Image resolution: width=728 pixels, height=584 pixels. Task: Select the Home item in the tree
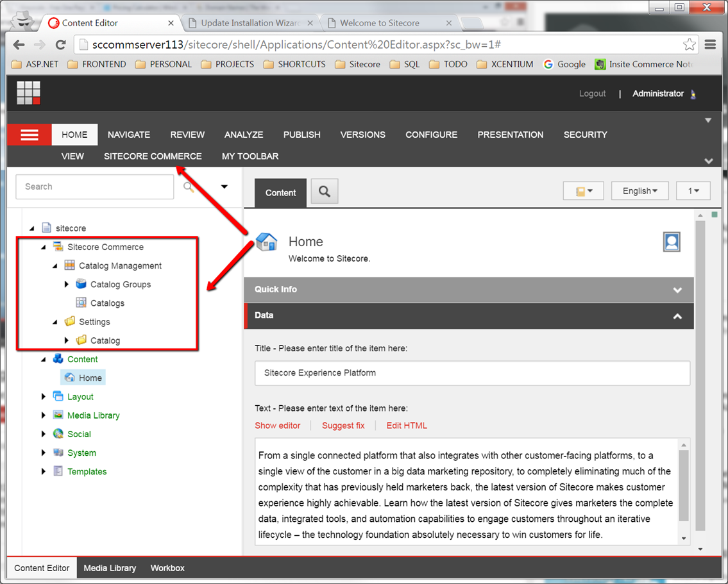83,378
